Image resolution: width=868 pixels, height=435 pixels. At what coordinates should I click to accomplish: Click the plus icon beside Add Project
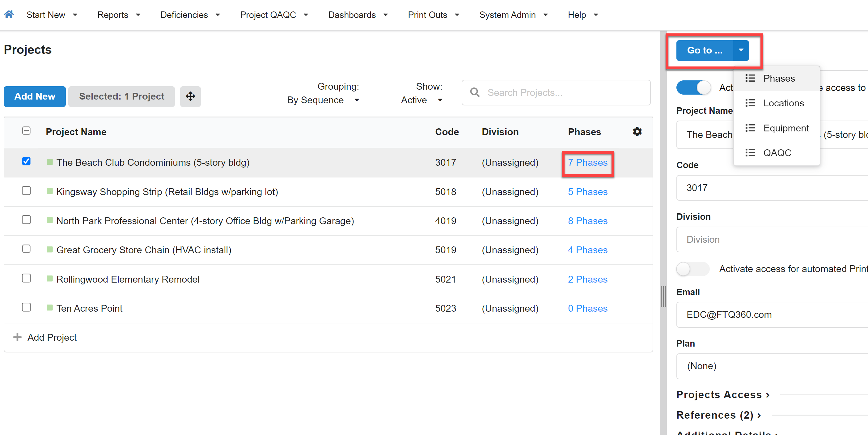17,337
